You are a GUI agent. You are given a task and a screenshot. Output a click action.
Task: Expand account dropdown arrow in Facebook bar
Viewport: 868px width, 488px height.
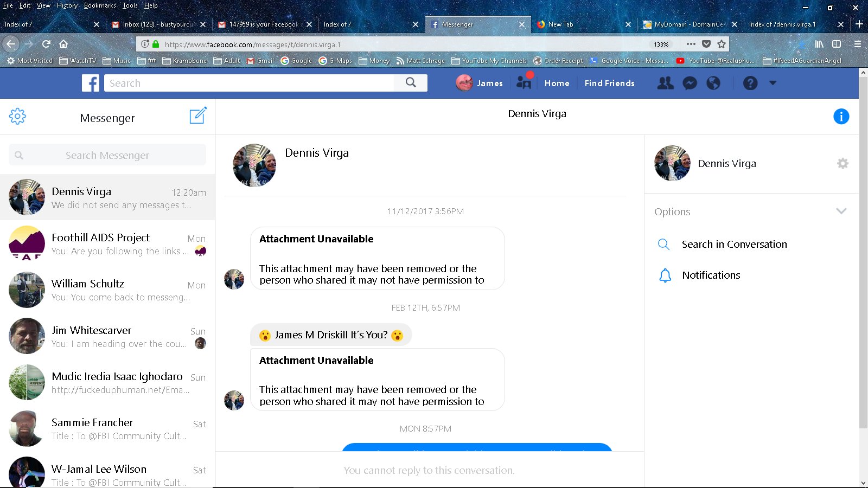tap(773, 83)
